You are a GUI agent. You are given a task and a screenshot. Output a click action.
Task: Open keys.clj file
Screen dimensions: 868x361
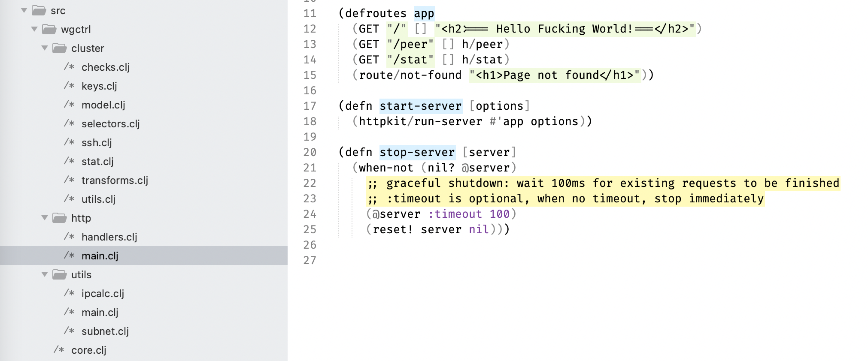click(99, 86)
